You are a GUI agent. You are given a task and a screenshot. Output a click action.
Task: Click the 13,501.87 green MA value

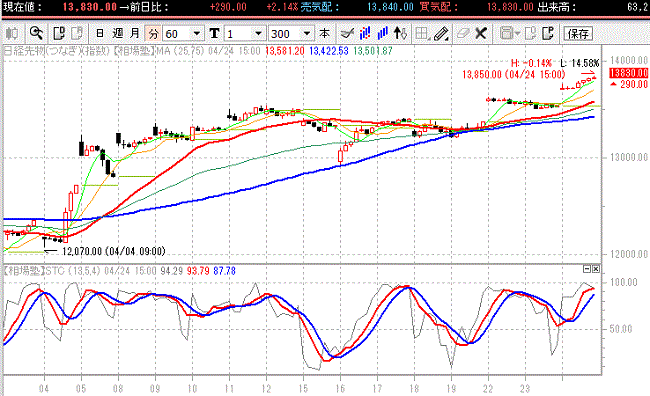(x=373, y=51)
